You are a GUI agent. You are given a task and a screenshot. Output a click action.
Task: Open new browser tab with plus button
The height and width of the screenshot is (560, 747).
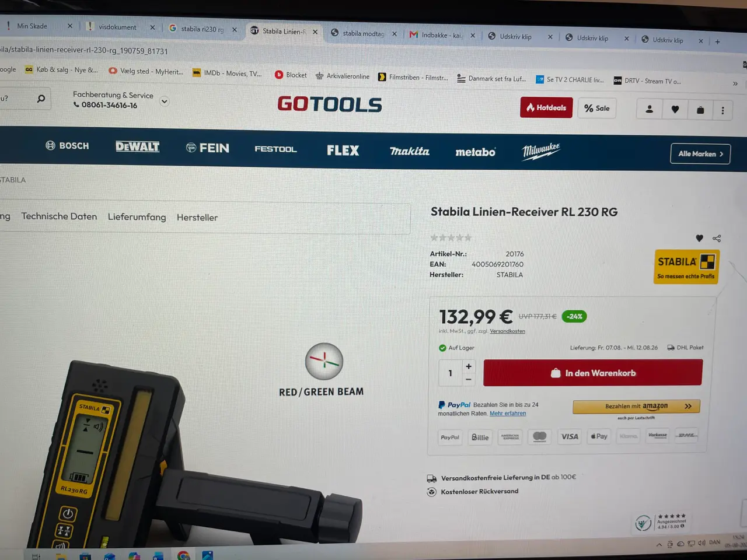[717, 41]
